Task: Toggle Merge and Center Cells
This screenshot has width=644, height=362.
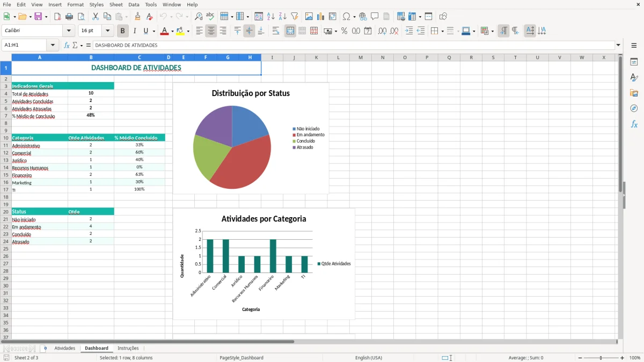Action: (290, 31)
